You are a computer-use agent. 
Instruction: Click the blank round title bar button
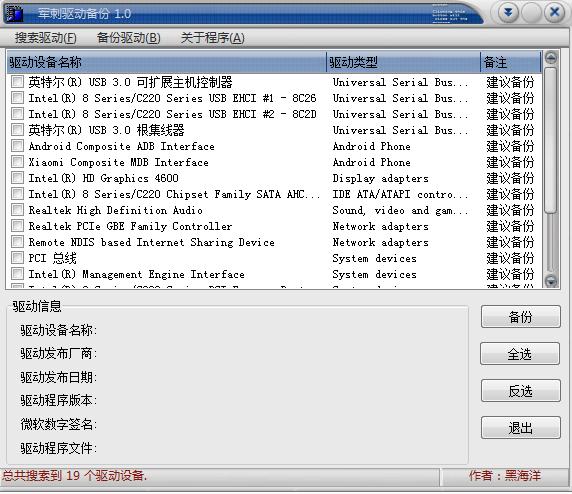(531, 13)
